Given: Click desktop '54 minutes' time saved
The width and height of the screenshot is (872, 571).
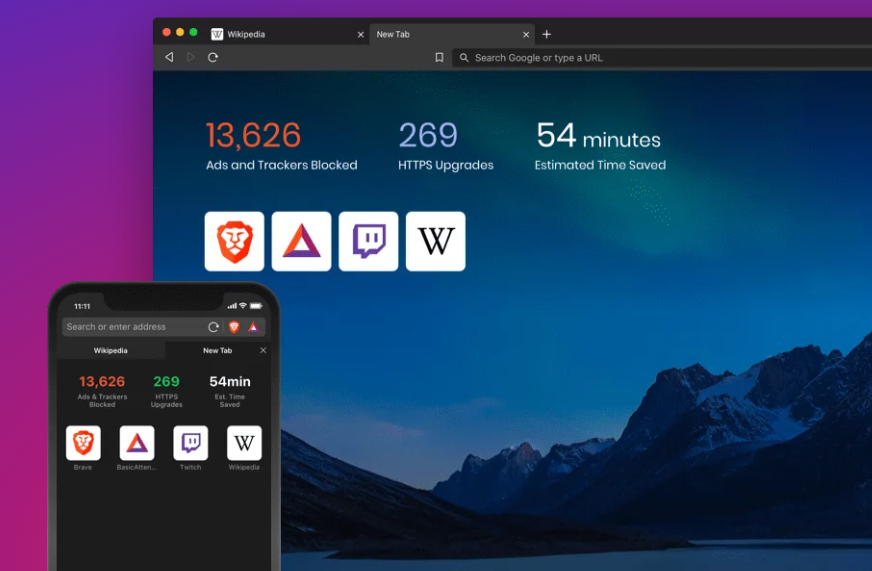Looking at the screenshot, I should pos(598,136).
